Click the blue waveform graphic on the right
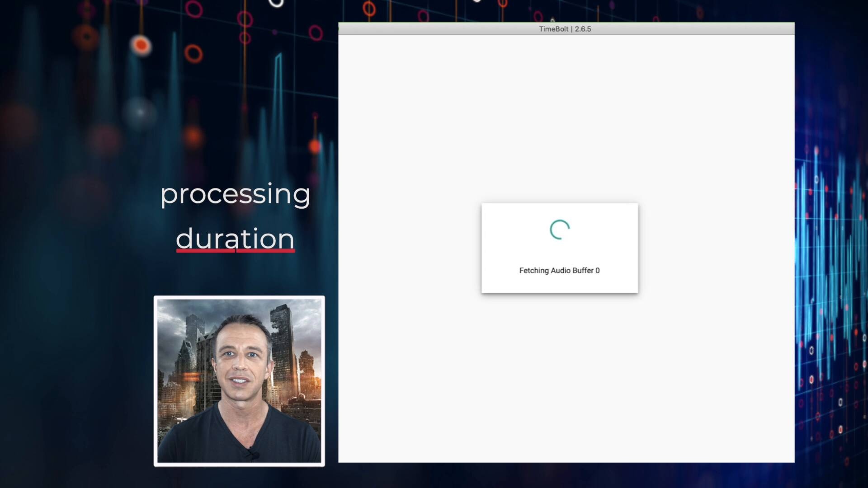868x488 pixels. tap(836, 249)
